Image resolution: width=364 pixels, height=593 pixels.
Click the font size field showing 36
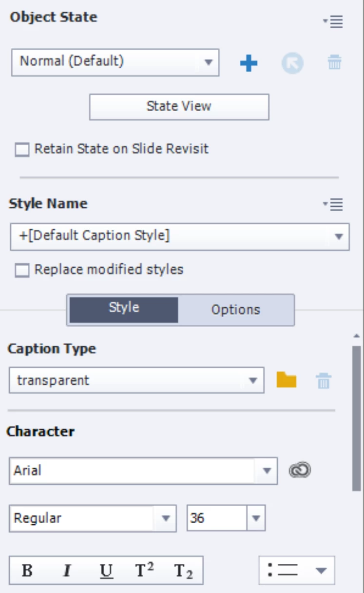[216, 518]
